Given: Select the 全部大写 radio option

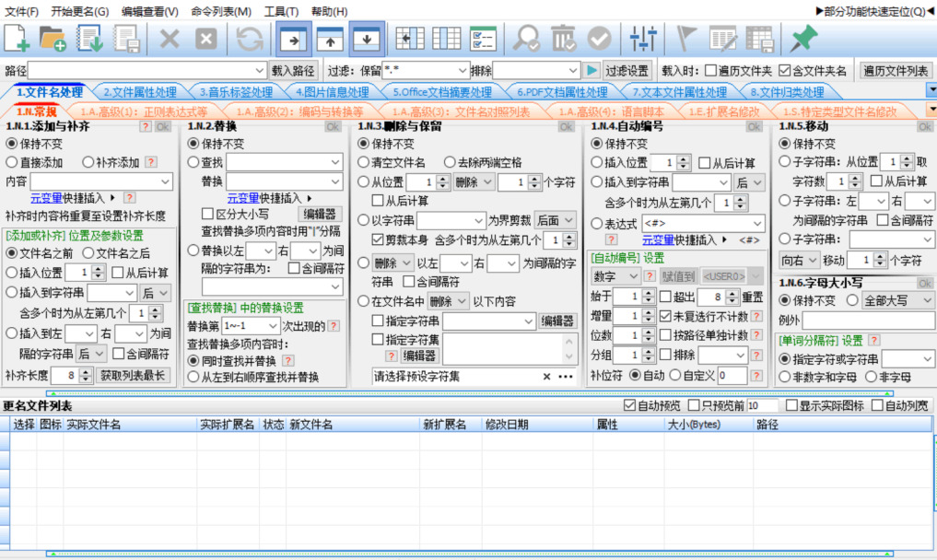Looking at the screenshot, I should 853,300.
